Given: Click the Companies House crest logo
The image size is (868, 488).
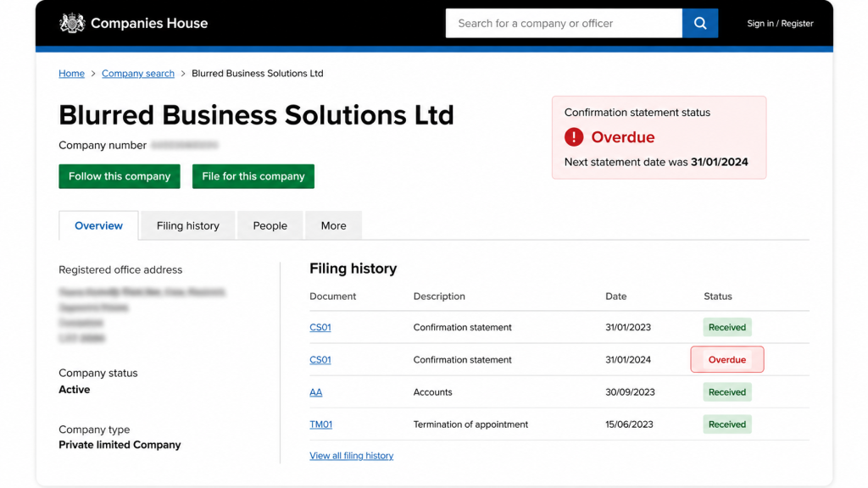Looking at the screenshot, I should (72, 23).
